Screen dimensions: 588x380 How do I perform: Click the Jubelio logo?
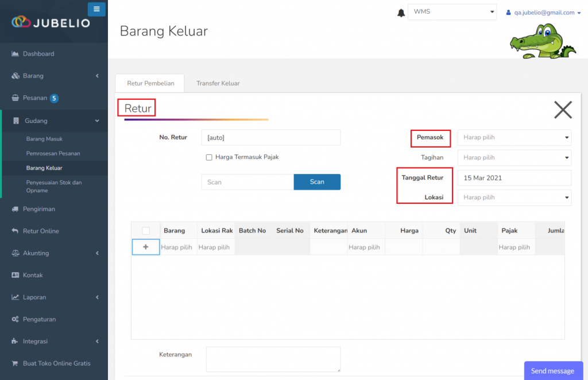click(x=51, y=22)
